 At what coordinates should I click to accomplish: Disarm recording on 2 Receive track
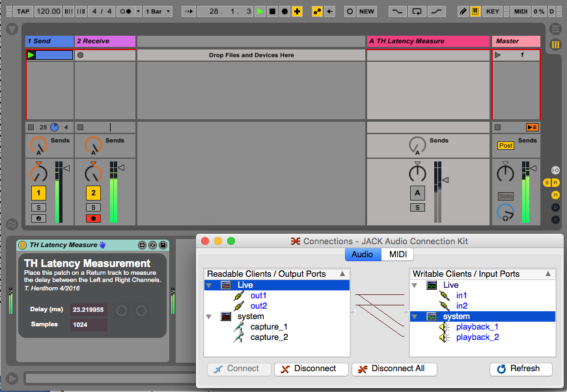[x=93, y=218]
